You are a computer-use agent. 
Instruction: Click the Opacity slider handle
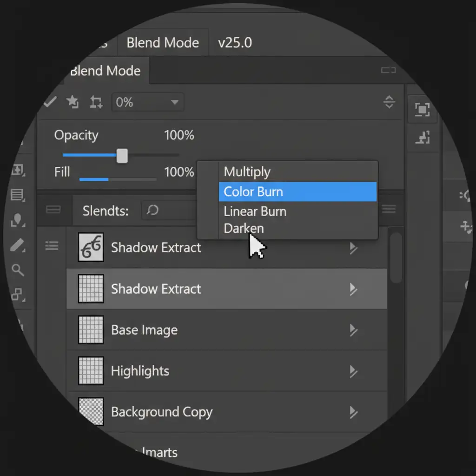pos(122,156)
